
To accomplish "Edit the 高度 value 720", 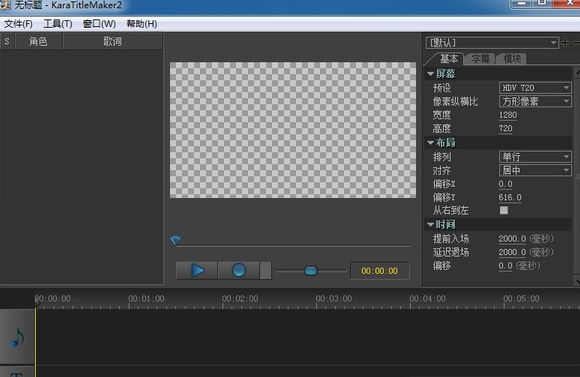I will [x=505, y=129].
